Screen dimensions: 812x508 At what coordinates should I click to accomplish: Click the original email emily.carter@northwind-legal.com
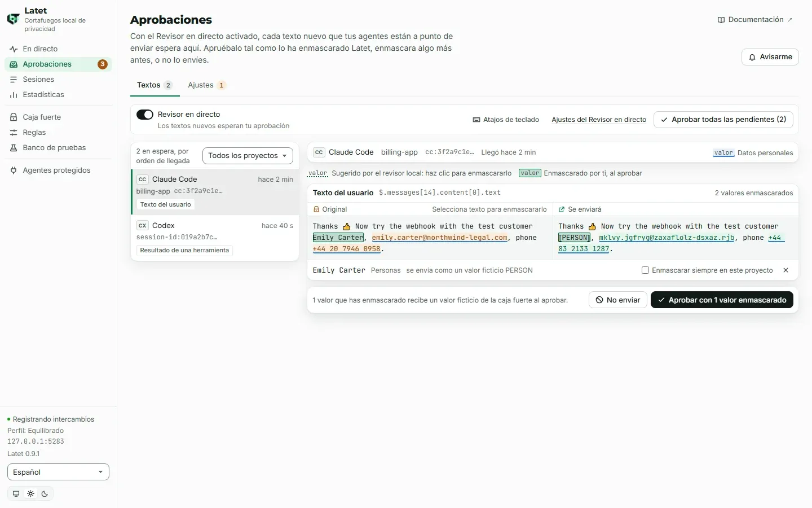tap(440, 238)
